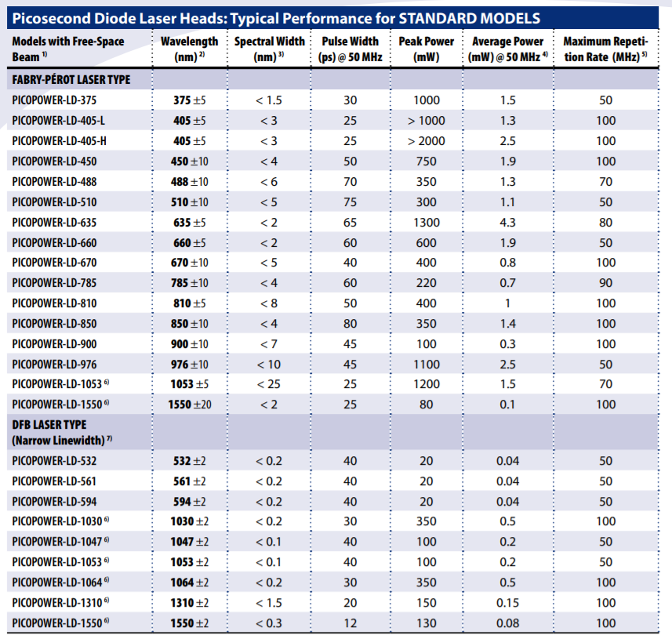The height and width of the screenshot is (635, 672).
Task: Select model name PICOPOWER-LD-1047
Action: click(57, 542)
